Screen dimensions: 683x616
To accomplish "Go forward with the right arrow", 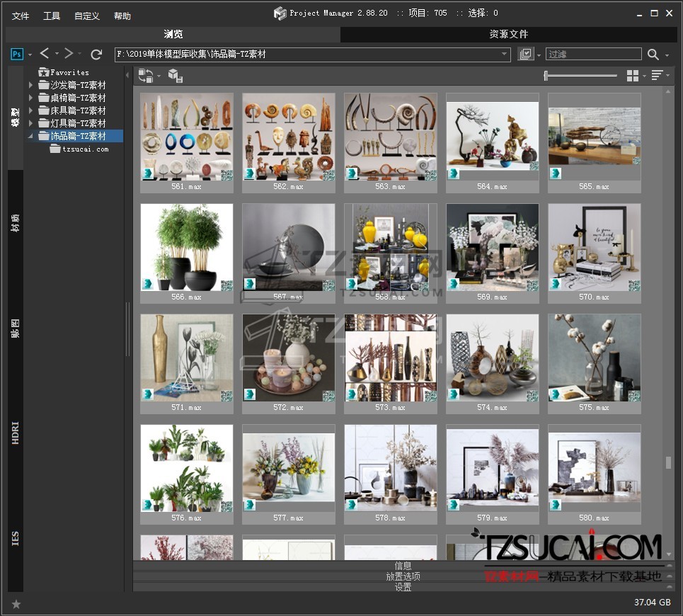I will click(x=69, y=54).
